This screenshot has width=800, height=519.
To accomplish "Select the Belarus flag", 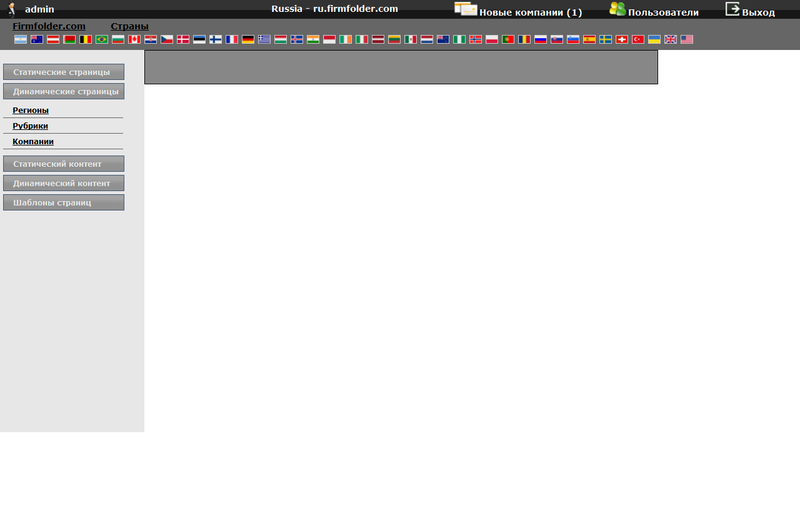I will (x=69, y=39).
